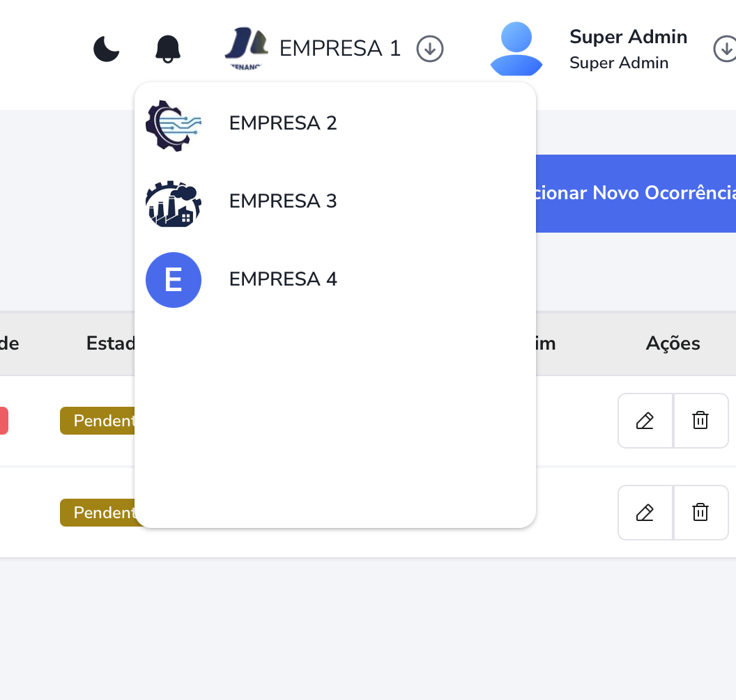Click the first Pendente status badge

(x=98, y=420)
